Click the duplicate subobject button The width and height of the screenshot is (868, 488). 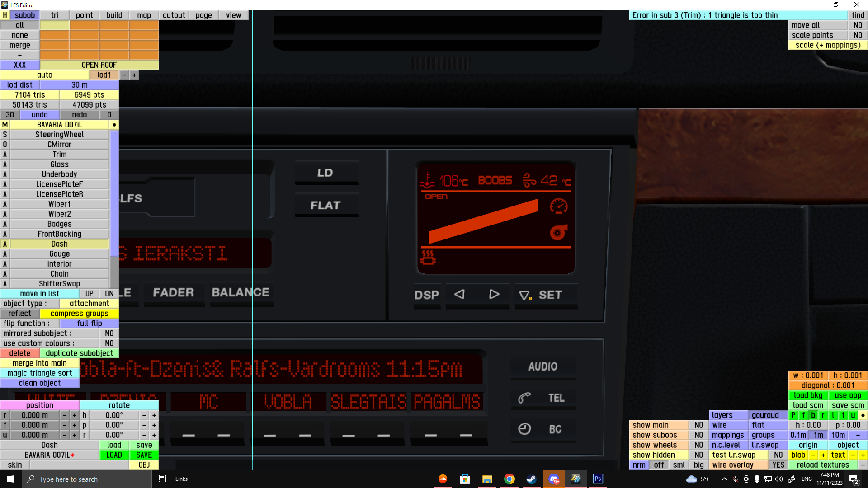79,353
